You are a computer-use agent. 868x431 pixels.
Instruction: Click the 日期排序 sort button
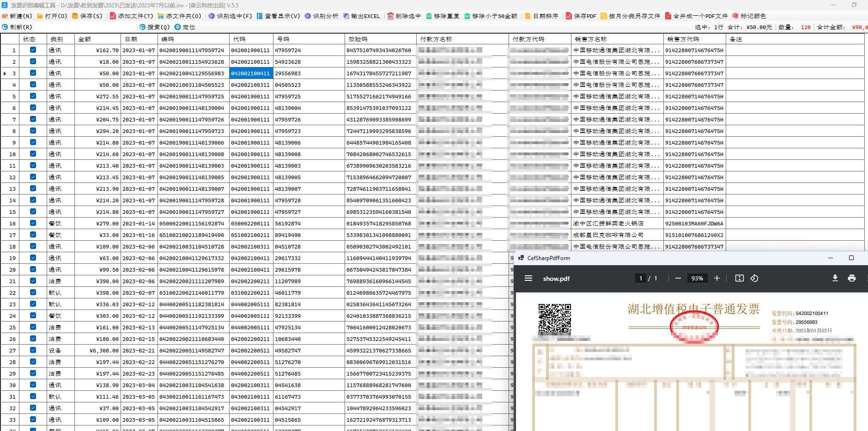click(x=541, y=16)
